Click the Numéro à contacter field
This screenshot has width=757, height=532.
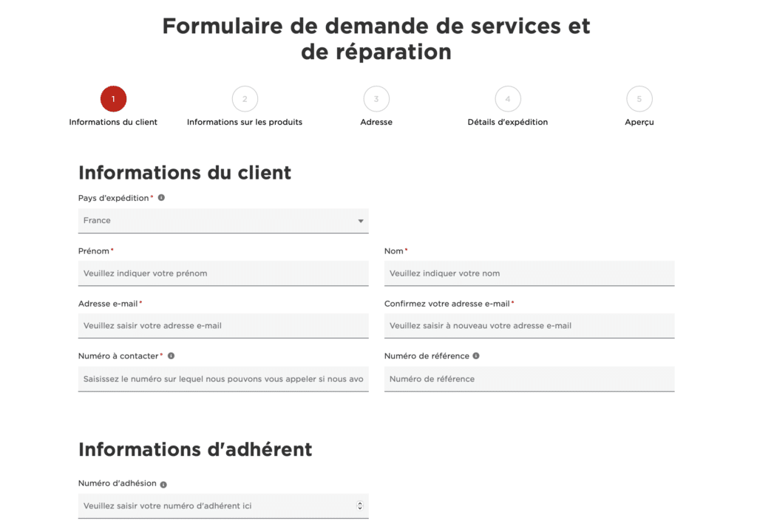click(x=223, y=378)
